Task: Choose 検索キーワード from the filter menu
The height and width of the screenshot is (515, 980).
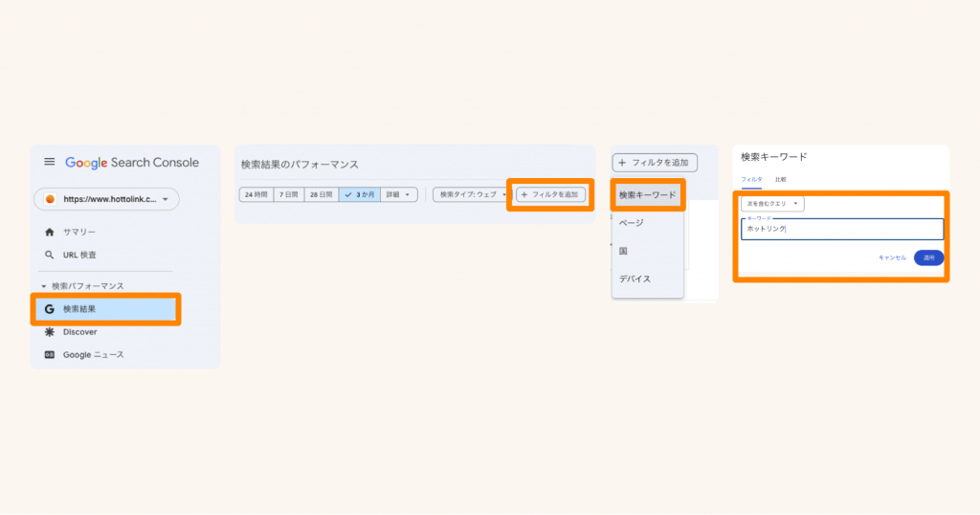Action: point(648,195)
